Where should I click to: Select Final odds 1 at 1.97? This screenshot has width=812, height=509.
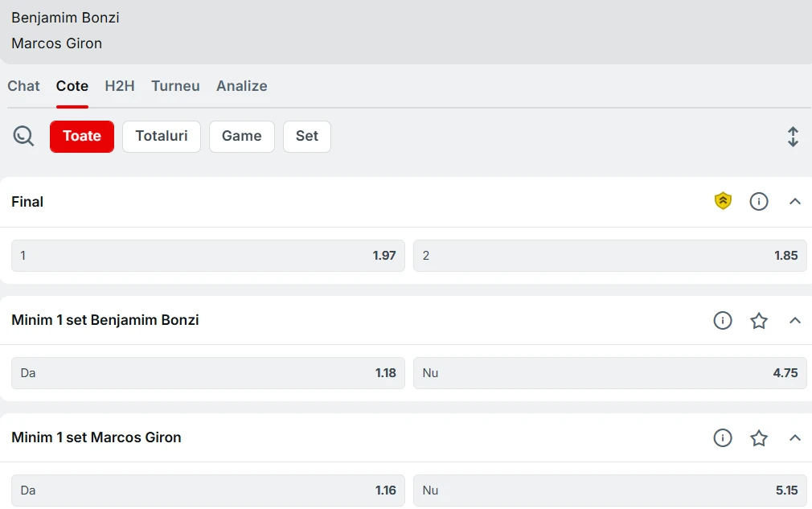click(x=208, y=255)
